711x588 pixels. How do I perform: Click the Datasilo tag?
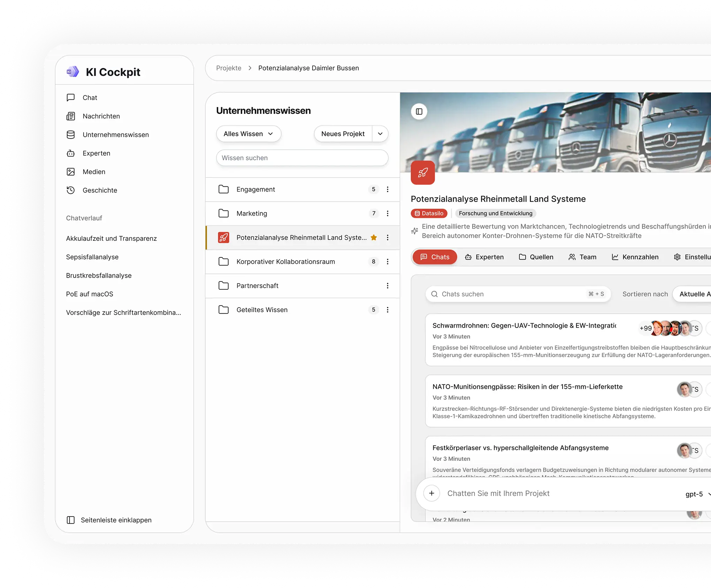pyautogui.click(x=429, y=213)
